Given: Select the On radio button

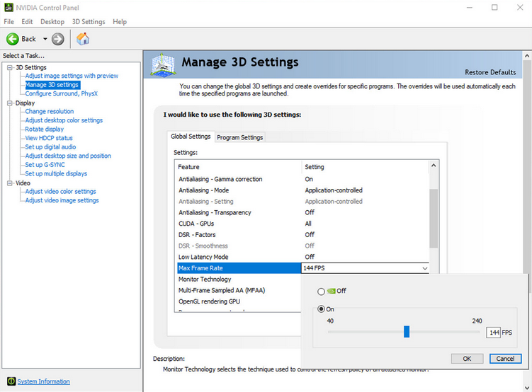Looking at the screenshot, I should [322, 309].
